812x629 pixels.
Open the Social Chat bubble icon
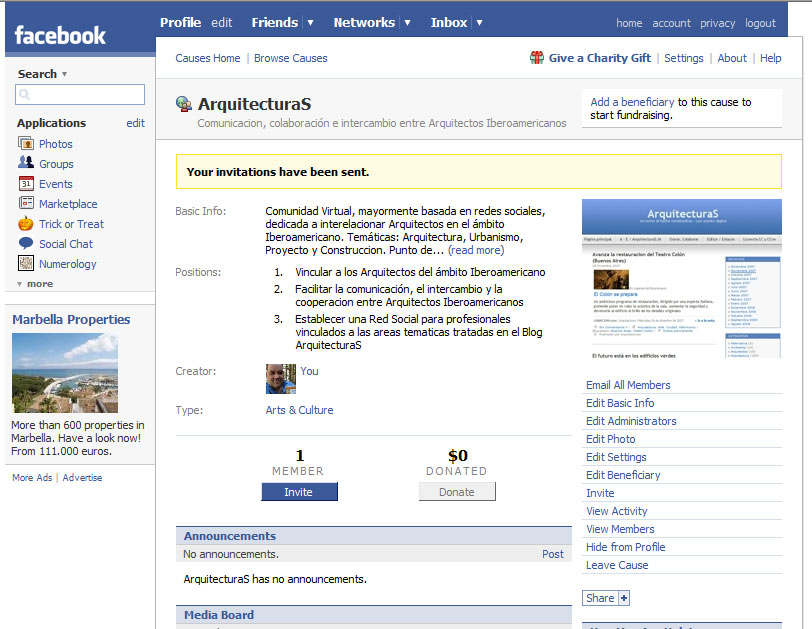pyautogui.click(x=26, y=244)
